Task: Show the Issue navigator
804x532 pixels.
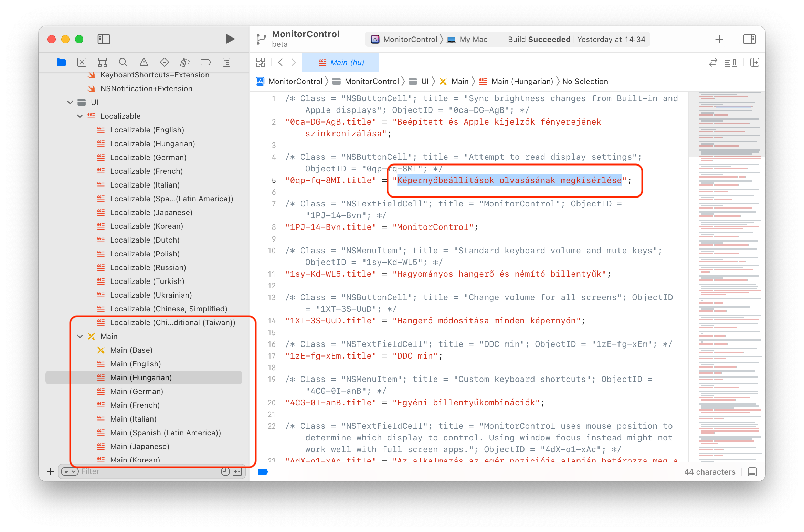Action: (x=144, y=62)
